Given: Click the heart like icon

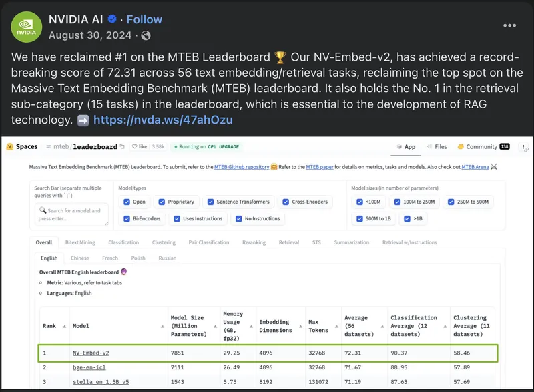Looking at the screenshot, I should point(135,146).
